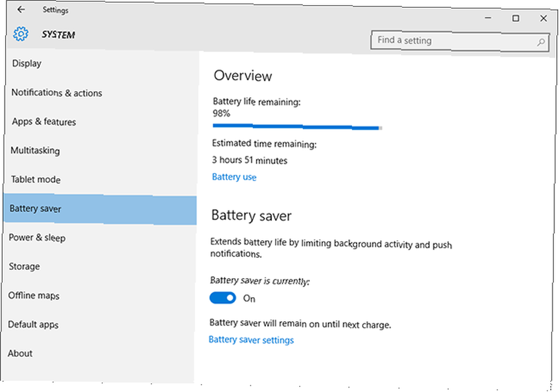The image size is (559, 392).
Task: Go to Offline maps settings
Action: [x=34, y=295]
